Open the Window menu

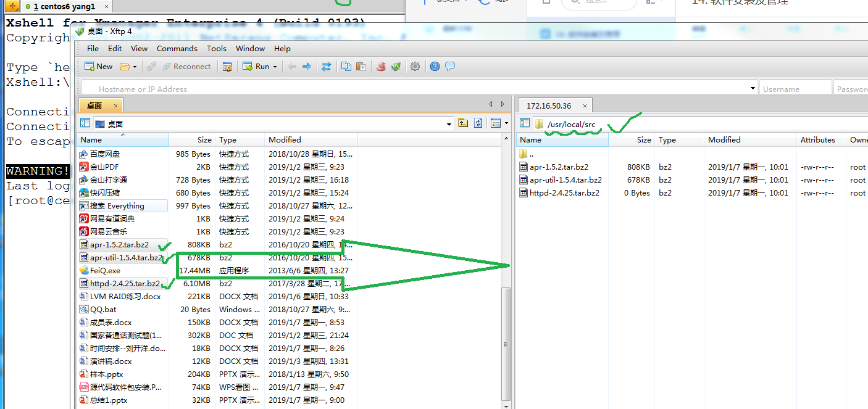[251, 48]
